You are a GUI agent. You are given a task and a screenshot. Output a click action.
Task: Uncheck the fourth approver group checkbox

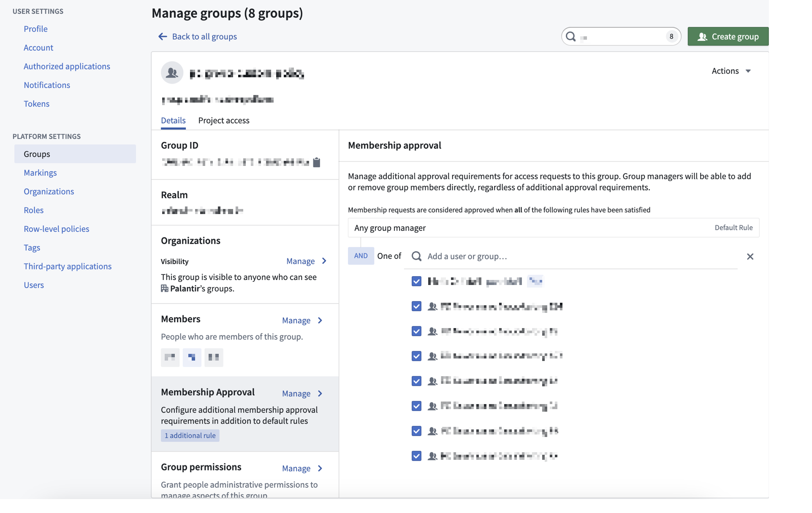pyautogui.click(x=416, y=356)
